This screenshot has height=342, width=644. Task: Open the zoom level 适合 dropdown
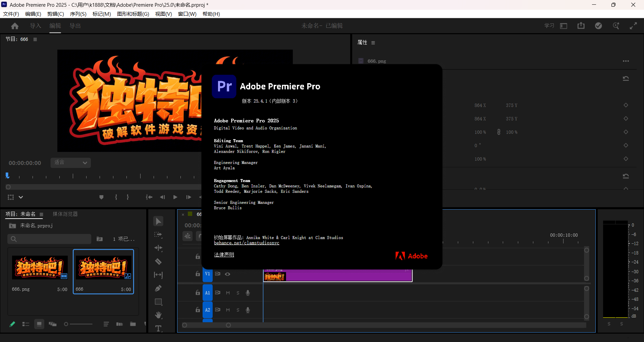(x=71, y=163)
